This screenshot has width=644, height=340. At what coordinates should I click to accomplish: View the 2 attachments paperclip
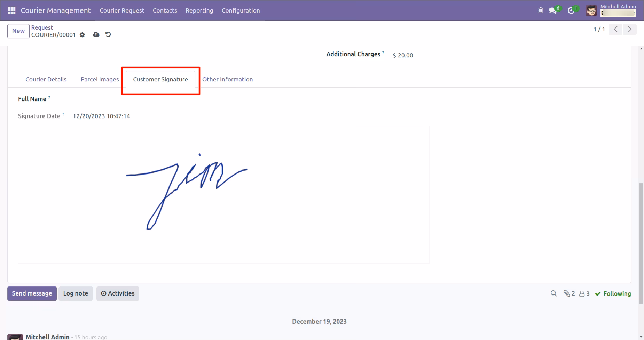point(569,294)
